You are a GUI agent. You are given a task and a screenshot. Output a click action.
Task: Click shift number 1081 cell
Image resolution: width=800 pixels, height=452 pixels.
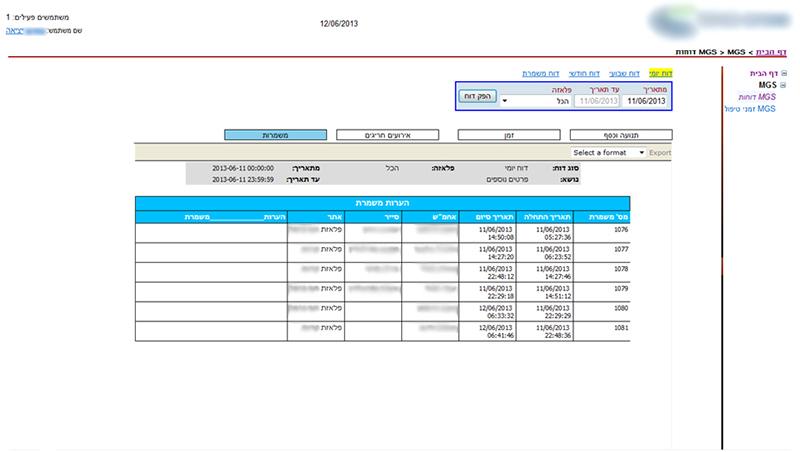click(x=602, y=332)
